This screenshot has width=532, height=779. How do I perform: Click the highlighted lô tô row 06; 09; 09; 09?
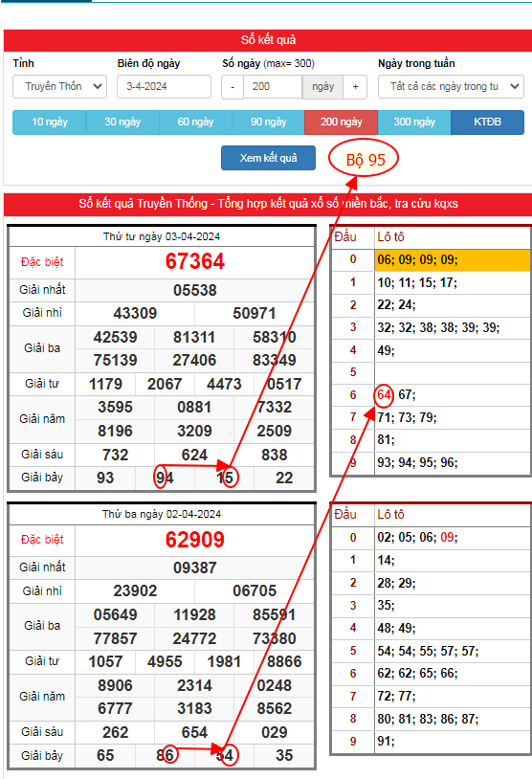pos(452,260)
